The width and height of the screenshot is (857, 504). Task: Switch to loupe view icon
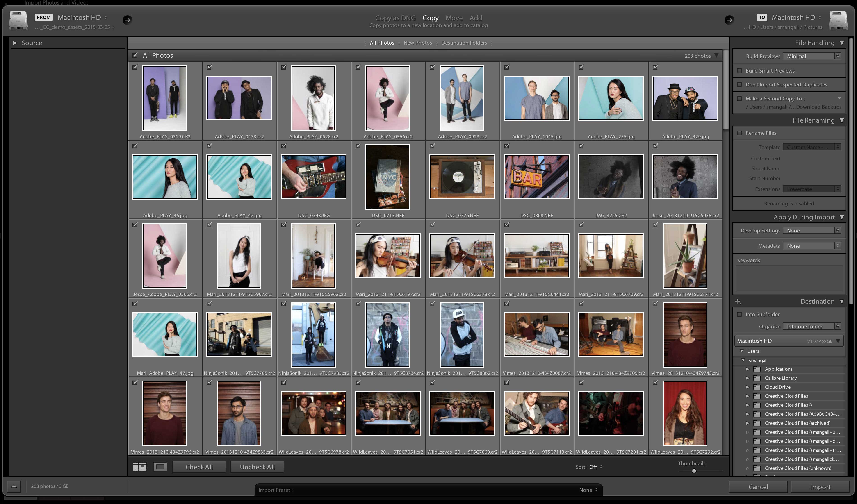point(160,467)
